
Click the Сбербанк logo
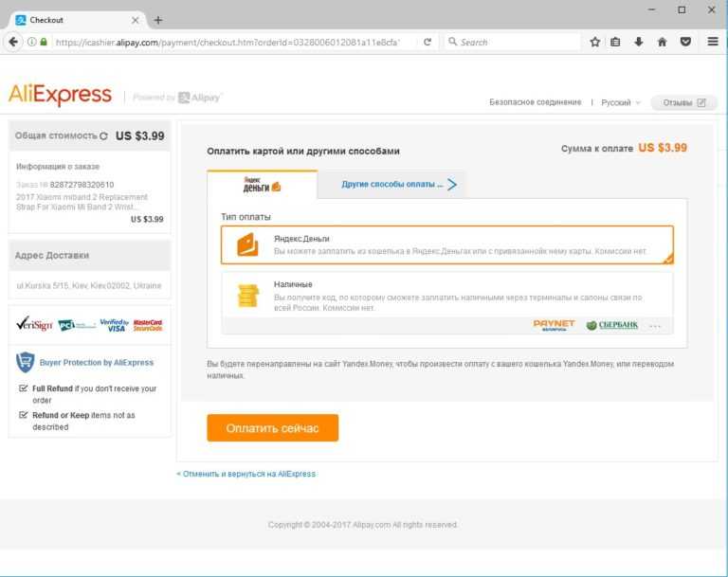click(x=612, y=325)
